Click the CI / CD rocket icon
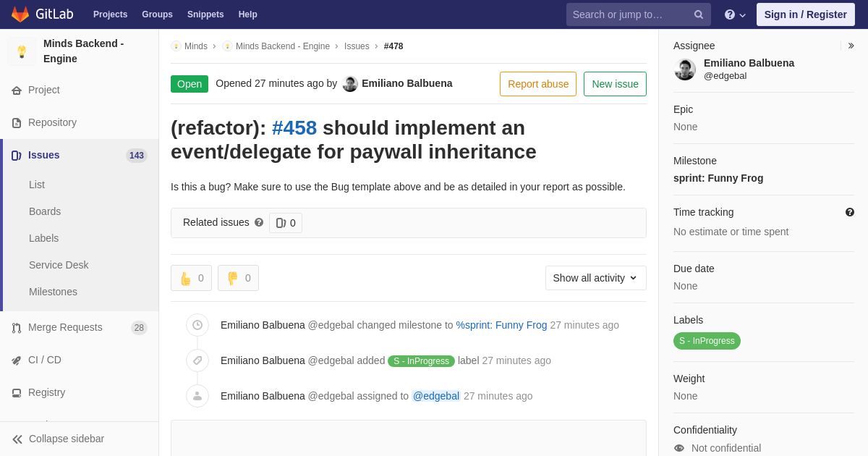 coord(17,360)
